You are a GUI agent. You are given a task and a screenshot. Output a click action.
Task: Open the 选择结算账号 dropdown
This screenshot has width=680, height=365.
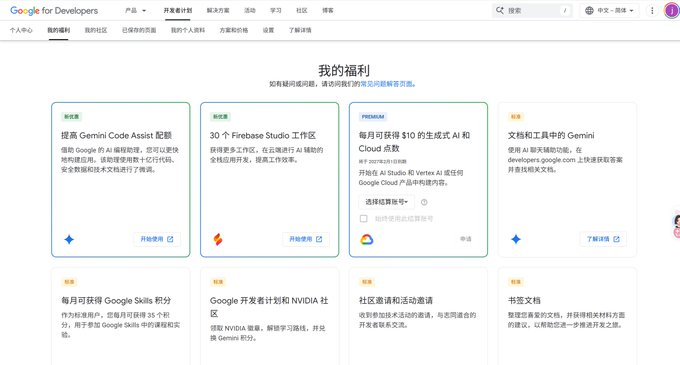[386, 202]
